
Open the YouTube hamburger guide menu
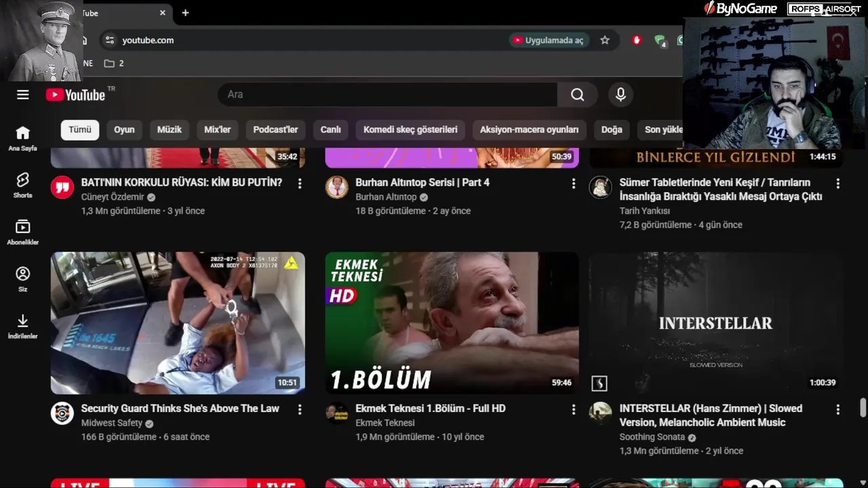[x=23, y=95]
